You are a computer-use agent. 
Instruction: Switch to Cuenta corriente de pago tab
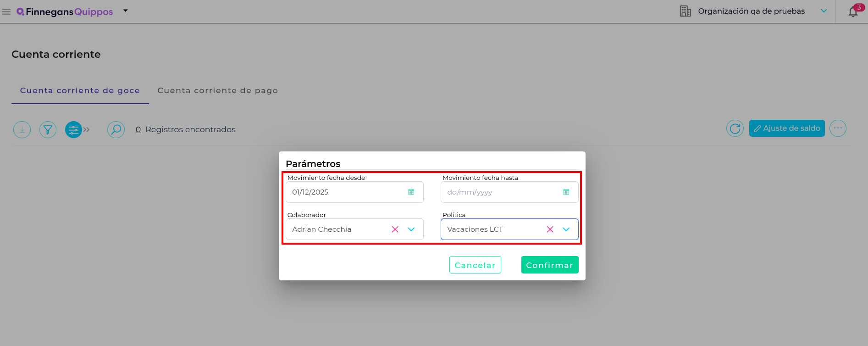pyautogui.click(x=218, y=91)
